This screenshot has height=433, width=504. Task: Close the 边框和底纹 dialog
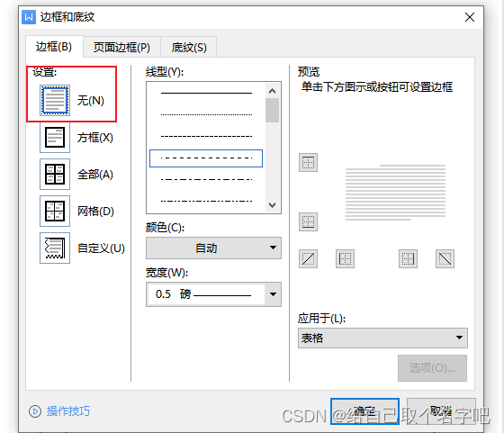tap(470, 17)
